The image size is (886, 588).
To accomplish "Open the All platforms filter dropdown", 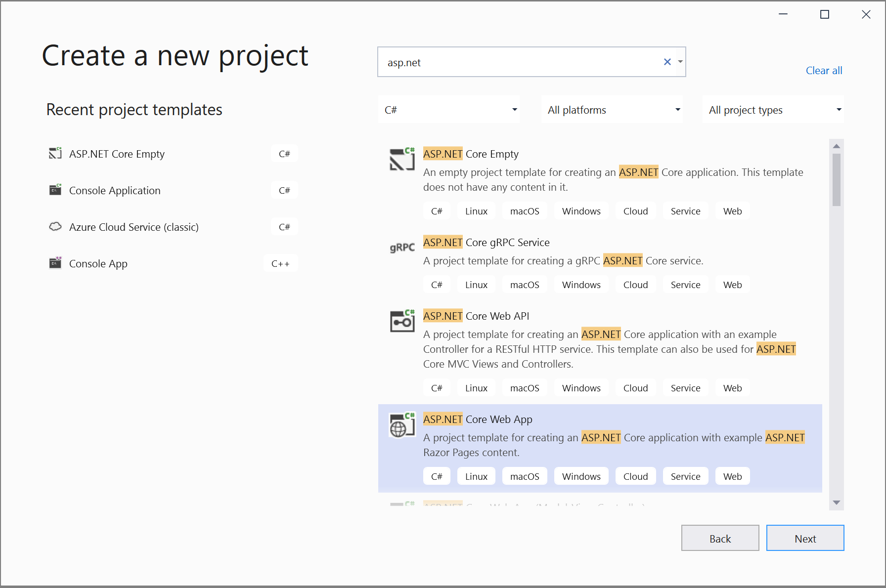I will click(x=612, y=110).
